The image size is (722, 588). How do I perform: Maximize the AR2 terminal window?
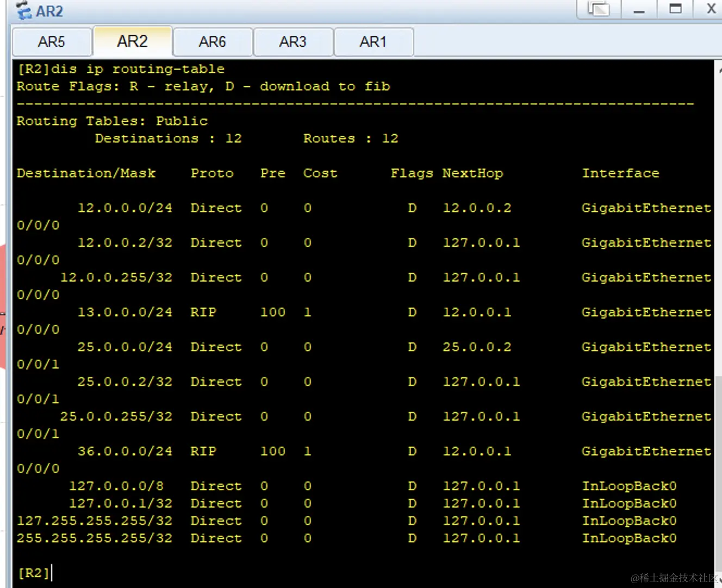point(675,9)
